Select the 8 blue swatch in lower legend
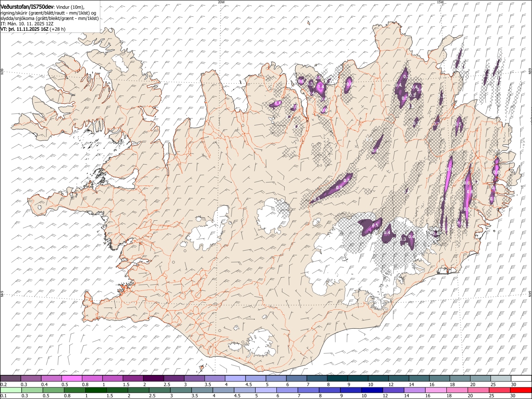 point(330,390)
